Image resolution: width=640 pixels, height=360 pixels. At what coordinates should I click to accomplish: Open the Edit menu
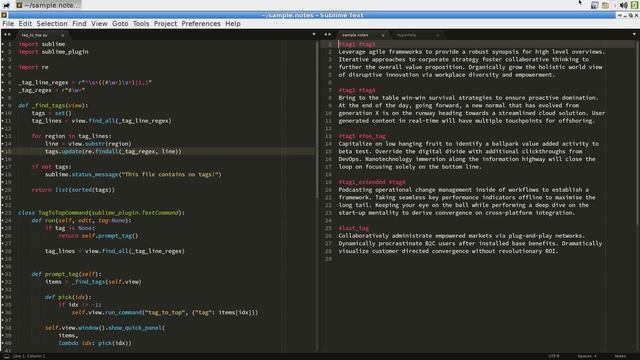coord(25,24)
